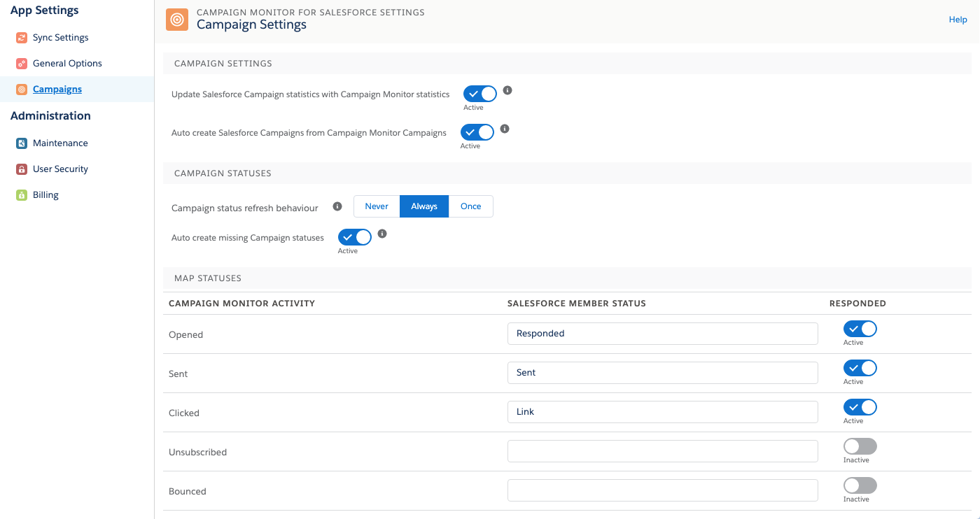Click the App Settings sidebar heading

45,10
